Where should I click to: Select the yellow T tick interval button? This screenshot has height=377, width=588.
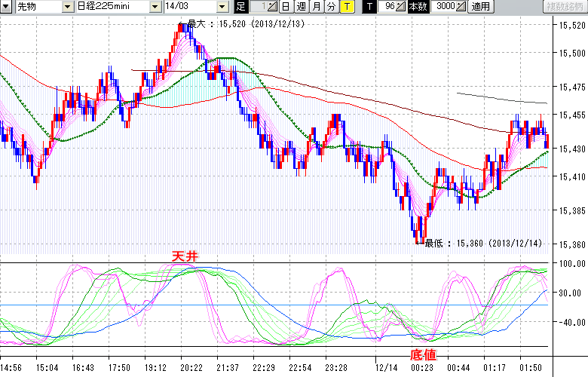tap(346, 7)
